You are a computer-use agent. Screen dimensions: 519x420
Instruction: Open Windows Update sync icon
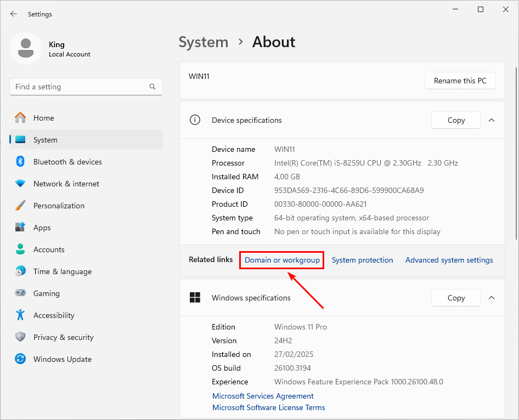pos(20,359)
